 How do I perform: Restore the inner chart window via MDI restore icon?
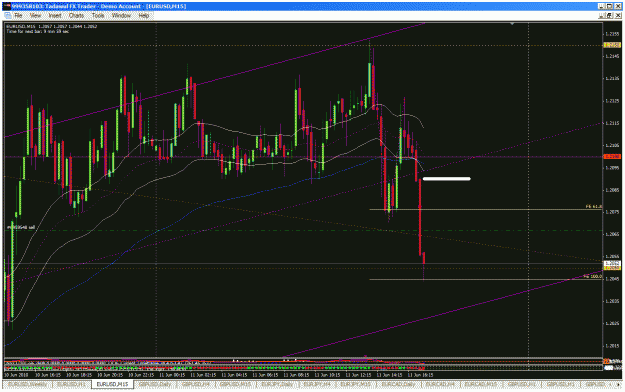click(x=610, y=16)
